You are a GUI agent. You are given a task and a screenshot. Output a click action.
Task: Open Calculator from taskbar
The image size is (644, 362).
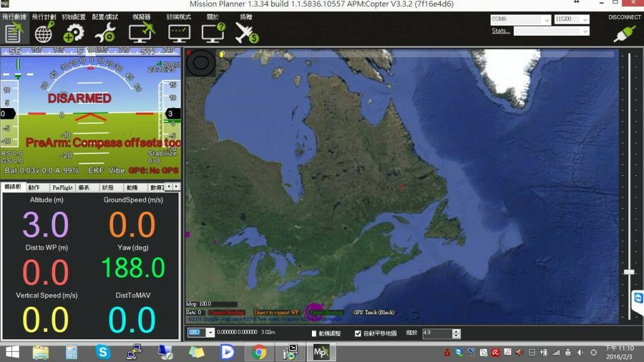point(72,352)
